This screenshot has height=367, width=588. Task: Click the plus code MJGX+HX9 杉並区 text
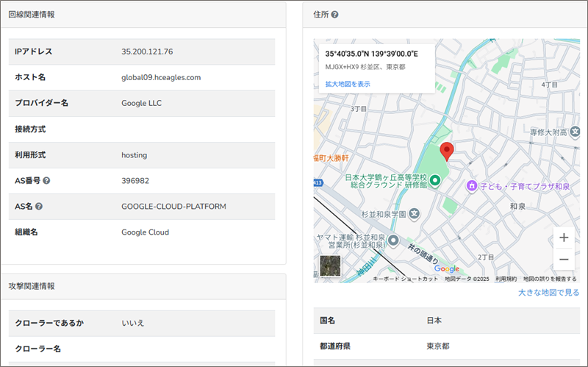tap(365, 67)
